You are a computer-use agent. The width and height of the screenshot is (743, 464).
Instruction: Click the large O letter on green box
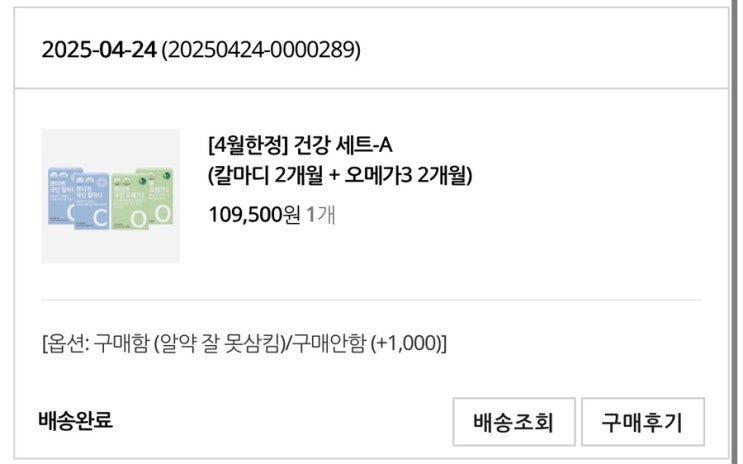coord(162,212)
